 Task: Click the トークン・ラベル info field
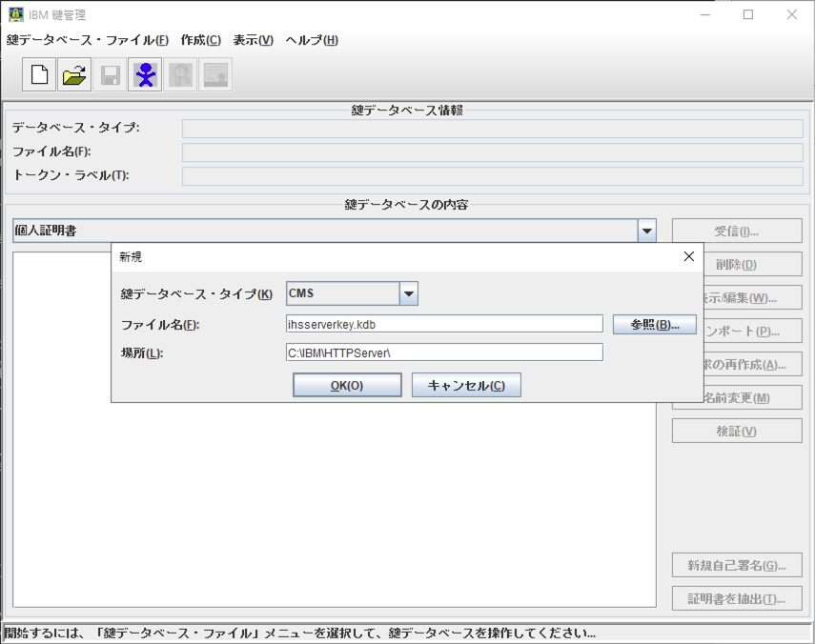(x=492, y=176)
